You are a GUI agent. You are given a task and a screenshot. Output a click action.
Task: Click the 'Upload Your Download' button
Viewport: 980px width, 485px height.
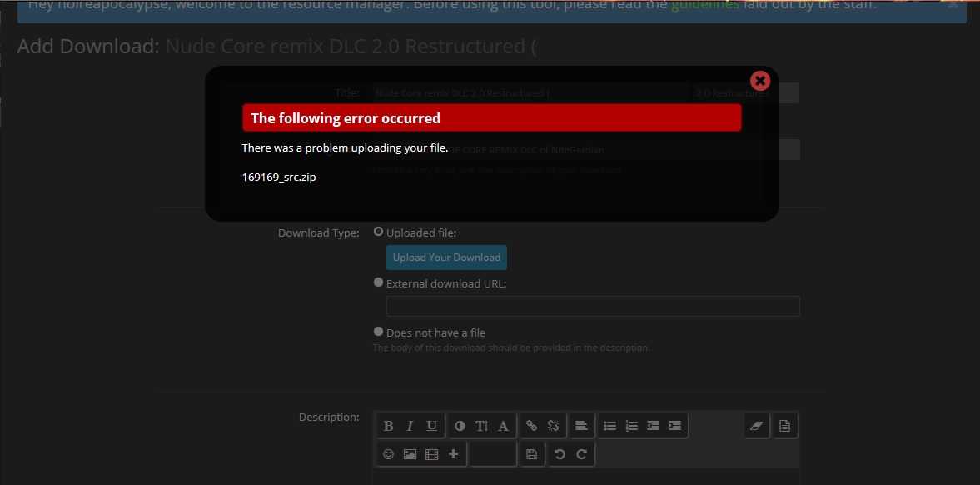(x=446, y=257)
